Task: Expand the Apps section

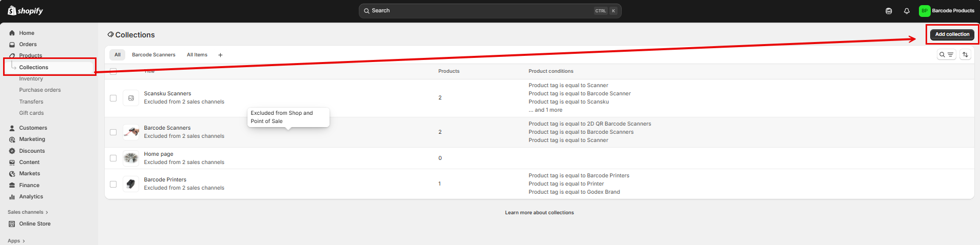Action: tap(16, 241)
